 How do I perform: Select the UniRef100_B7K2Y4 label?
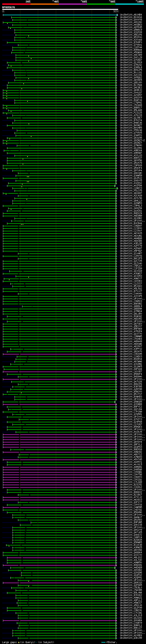pyautogui.click(x=131, y=120)
